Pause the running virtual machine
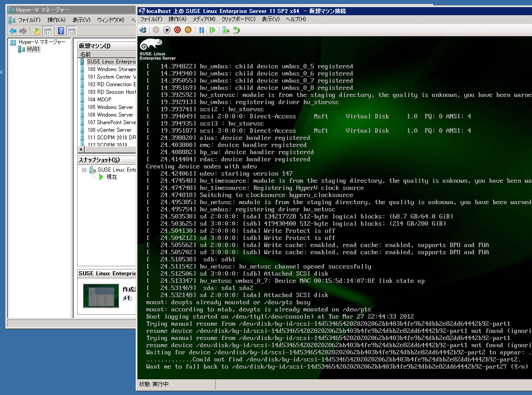The width and height of the screenshot is (532, 395). coord(201,30)
